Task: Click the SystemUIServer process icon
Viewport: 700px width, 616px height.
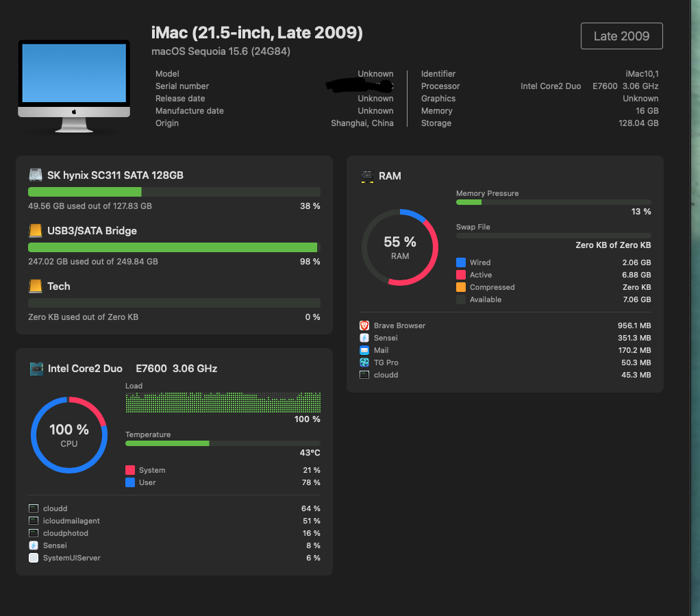Action: (x=34, y=558)
